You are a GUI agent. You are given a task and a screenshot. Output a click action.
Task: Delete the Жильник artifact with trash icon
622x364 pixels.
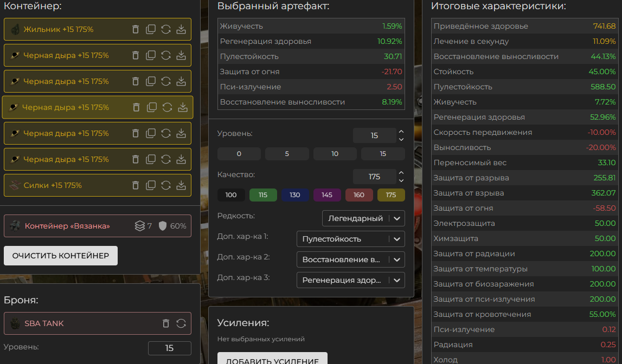(136, 29)
